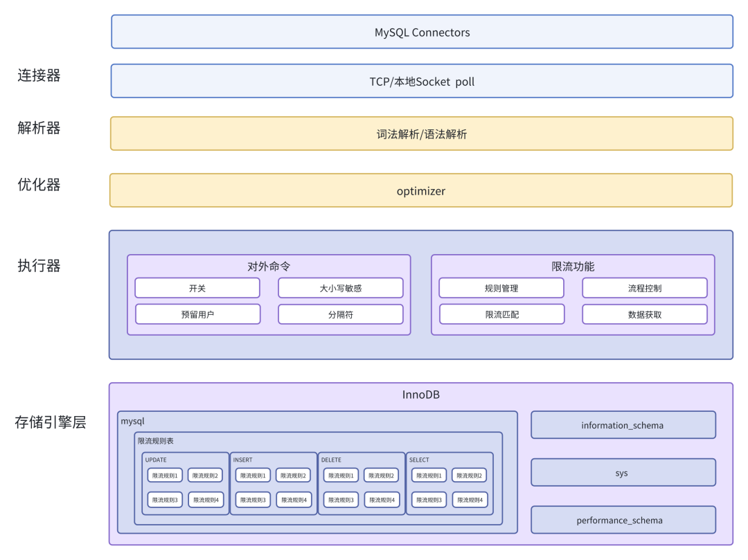
Task: Click the mysql schema label
Action: (x=132, y=422)
